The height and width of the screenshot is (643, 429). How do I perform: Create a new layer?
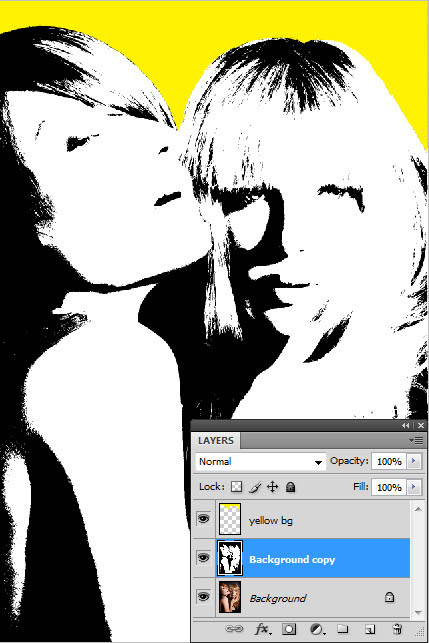coord(370,629)
